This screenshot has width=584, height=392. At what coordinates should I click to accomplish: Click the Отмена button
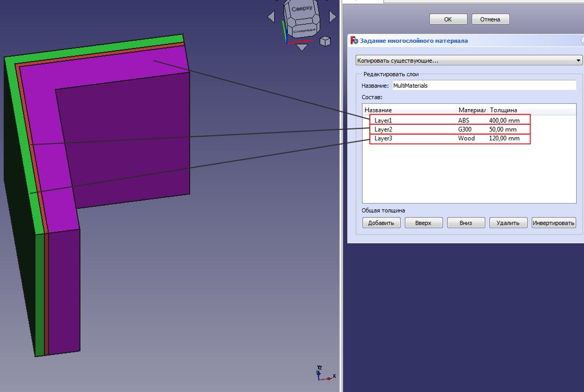[492, 19]
